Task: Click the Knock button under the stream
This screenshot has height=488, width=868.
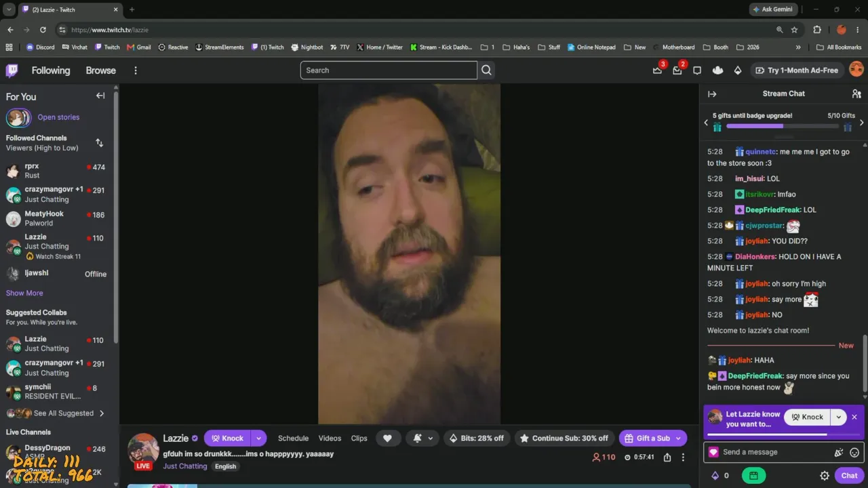Action: point(227,439)
